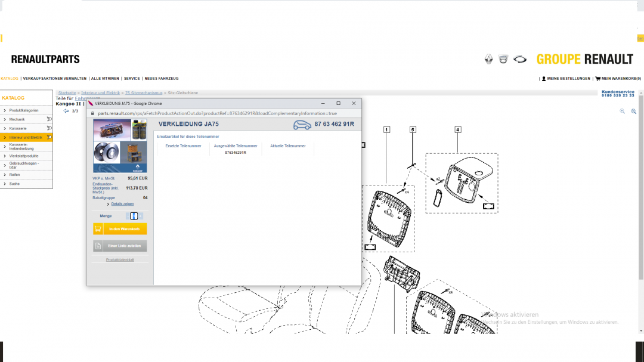Click the back arrow beside 3/3
The height and width of the screenshot is (362, 644).
[66, 111]
